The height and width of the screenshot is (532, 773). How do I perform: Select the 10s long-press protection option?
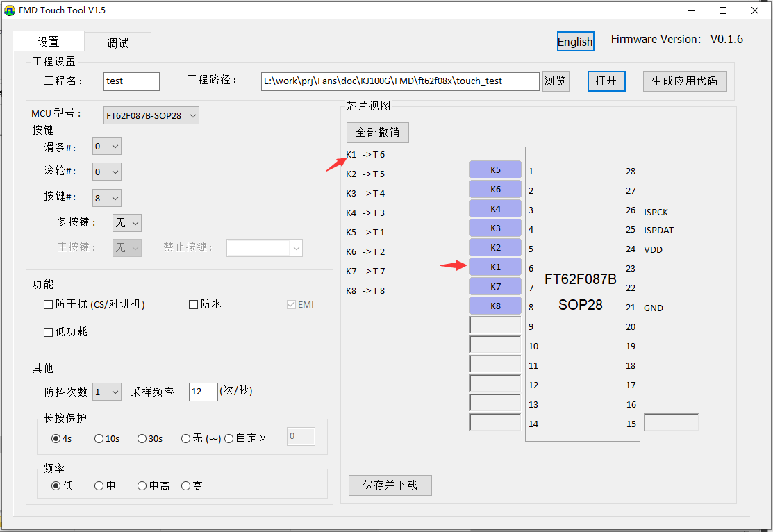click(99, 438)
